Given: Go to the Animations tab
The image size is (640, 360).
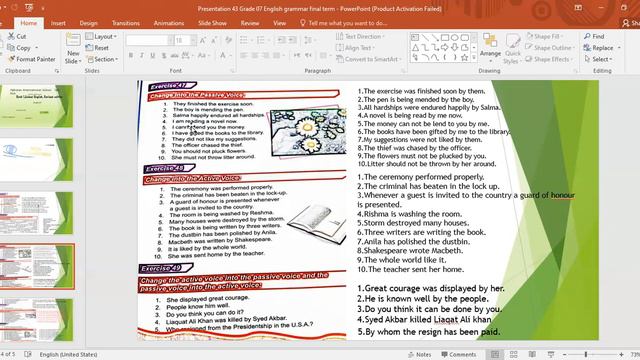Looking at the screenshot, I should [x=169, y=23].
